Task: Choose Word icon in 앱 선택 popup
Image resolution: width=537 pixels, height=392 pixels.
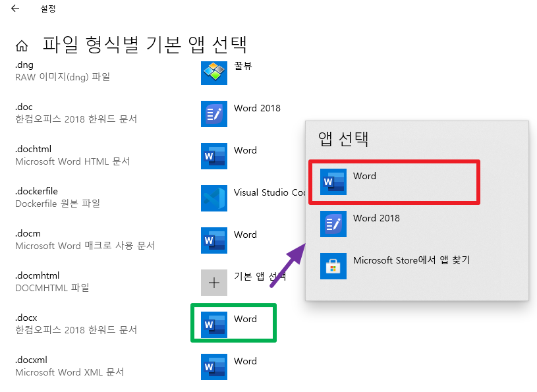Action: (333, 182)
